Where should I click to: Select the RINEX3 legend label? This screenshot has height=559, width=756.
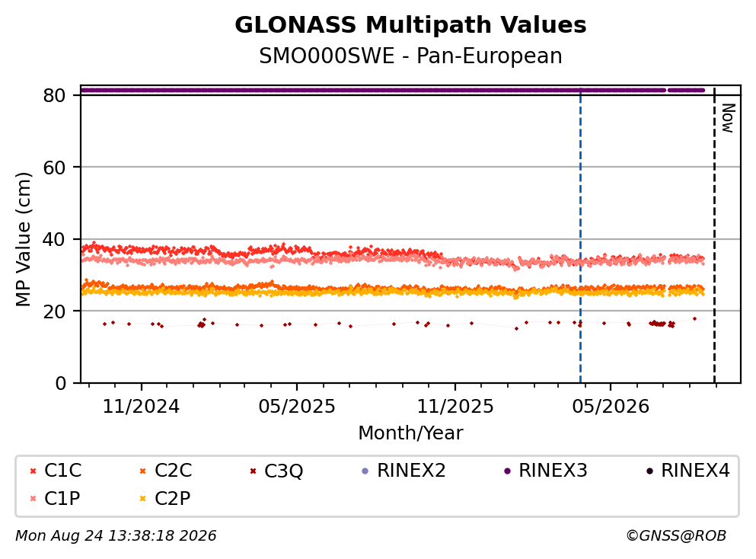[x=553, y=470]
